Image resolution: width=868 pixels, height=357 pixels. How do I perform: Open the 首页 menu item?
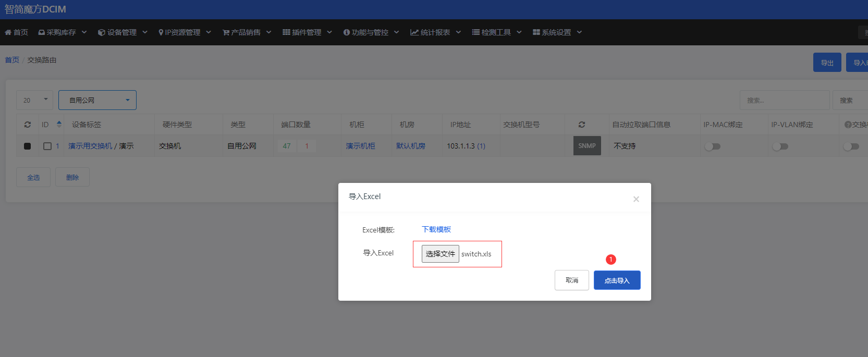pos(17,32)
